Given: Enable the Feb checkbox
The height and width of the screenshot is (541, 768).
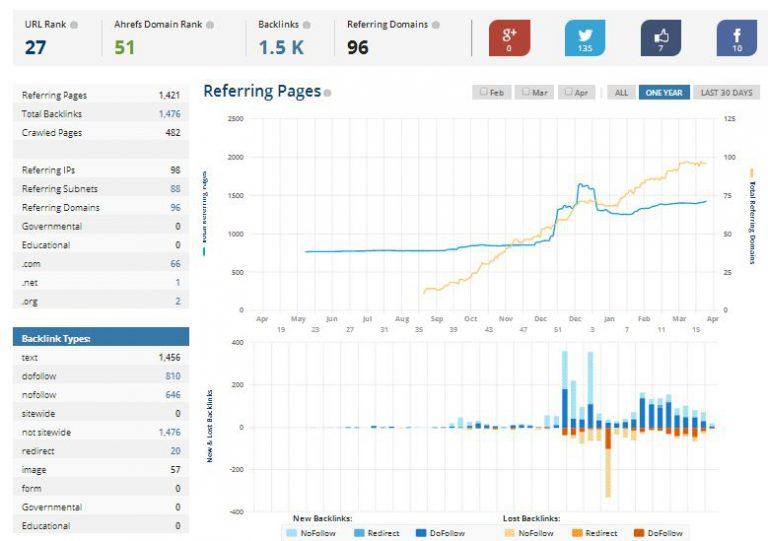Looking at the screenshot, I should [x=484, y=92].
